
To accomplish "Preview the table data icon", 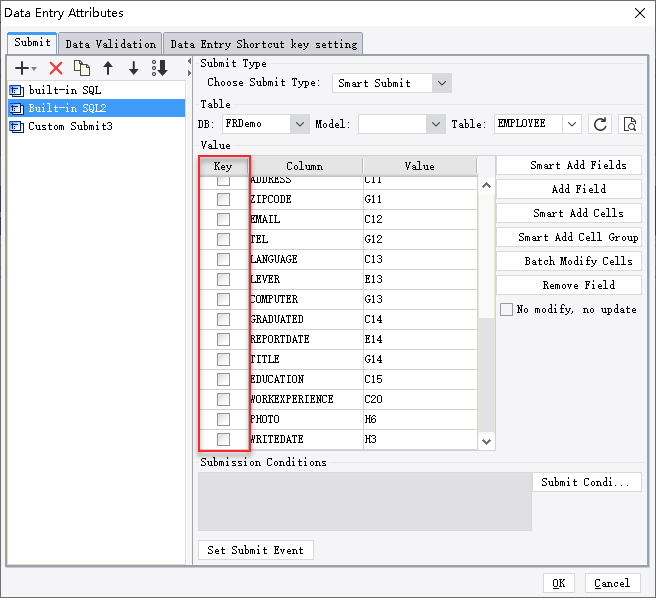I will (630, 124).
